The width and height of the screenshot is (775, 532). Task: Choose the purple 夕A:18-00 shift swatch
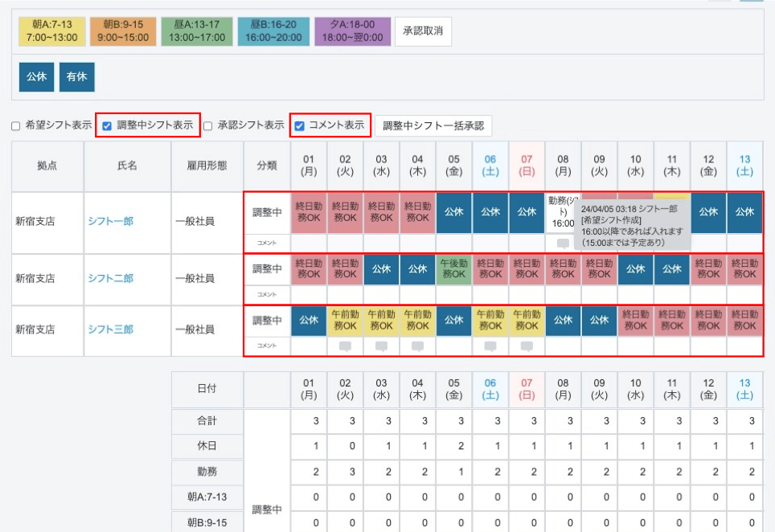coord(352,31)
